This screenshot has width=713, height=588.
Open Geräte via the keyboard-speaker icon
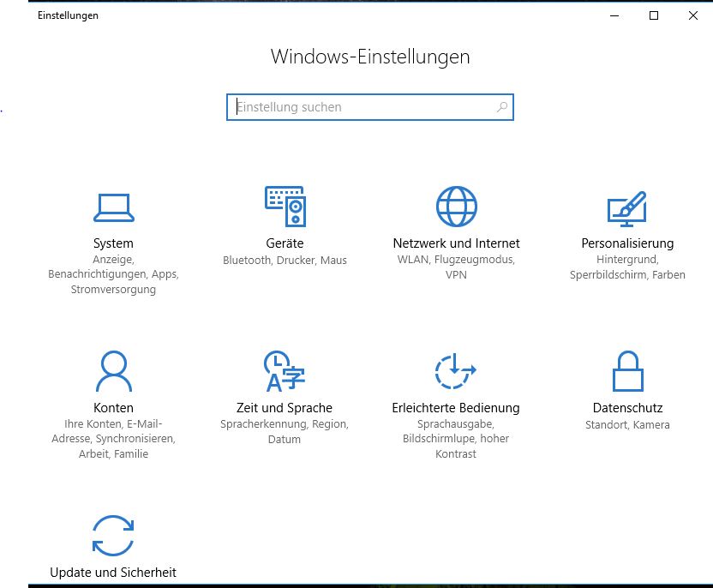click(285, 207)
